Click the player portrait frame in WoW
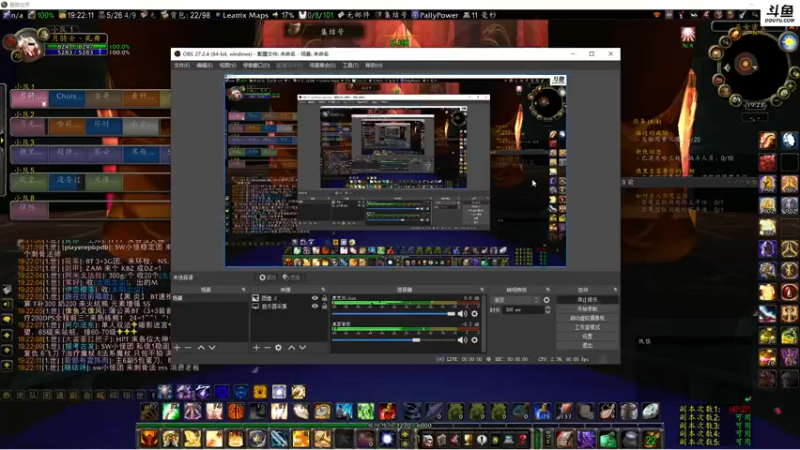This screenshot has height=450, width=800. (x=28, y=46)
